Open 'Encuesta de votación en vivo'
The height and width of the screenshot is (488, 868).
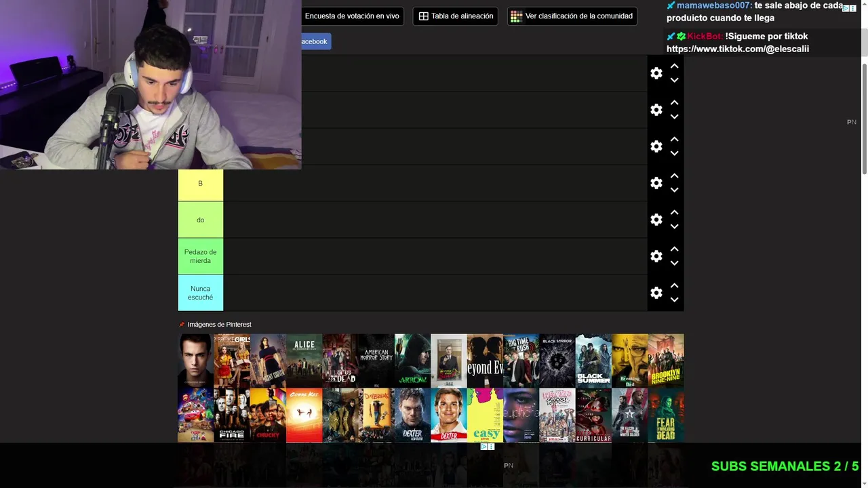tap(352, 16)
